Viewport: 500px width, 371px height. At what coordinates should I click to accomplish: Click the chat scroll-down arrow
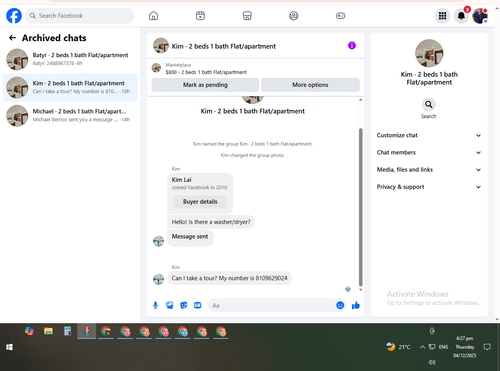(x=360, y=290)
